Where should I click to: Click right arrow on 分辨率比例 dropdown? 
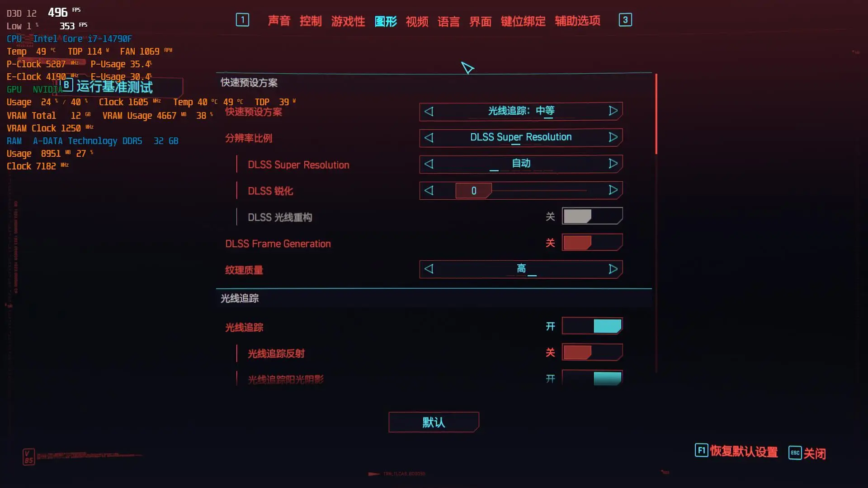tap(612, 137)
